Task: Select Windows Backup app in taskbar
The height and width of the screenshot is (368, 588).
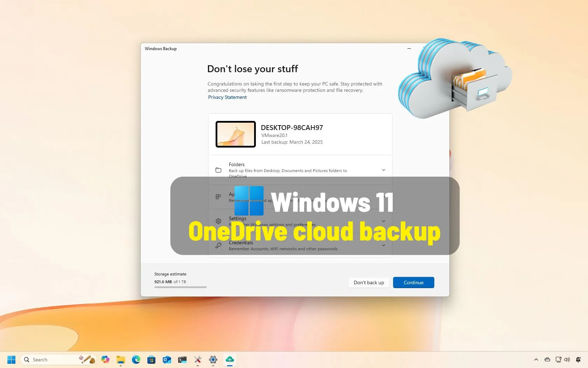Action: point(230,360)
